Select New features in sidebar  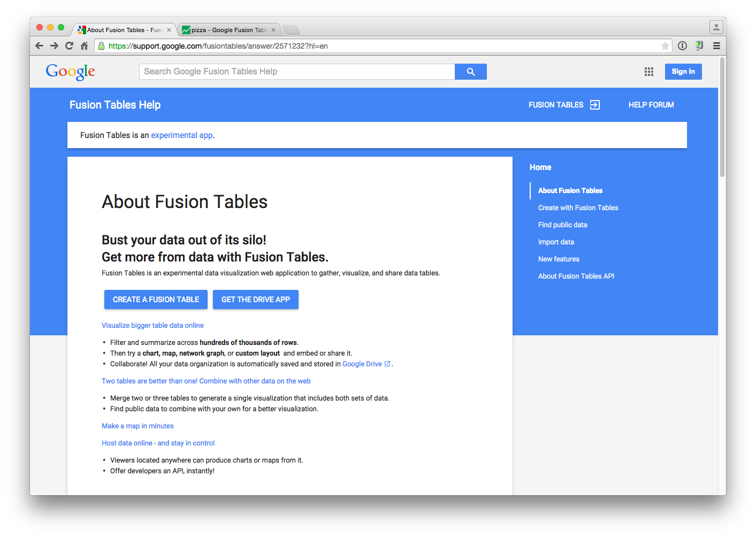pyautogui.click(x=559, y=259)
